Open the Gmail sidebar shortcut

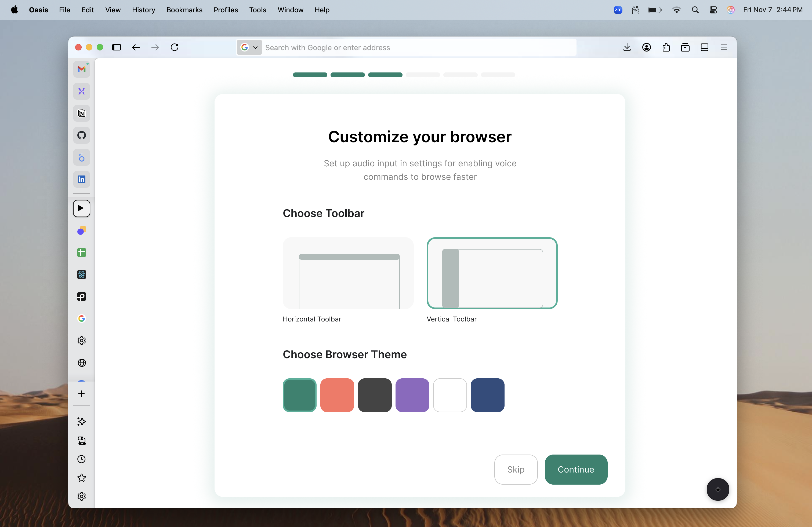click(x=82, y=69)
